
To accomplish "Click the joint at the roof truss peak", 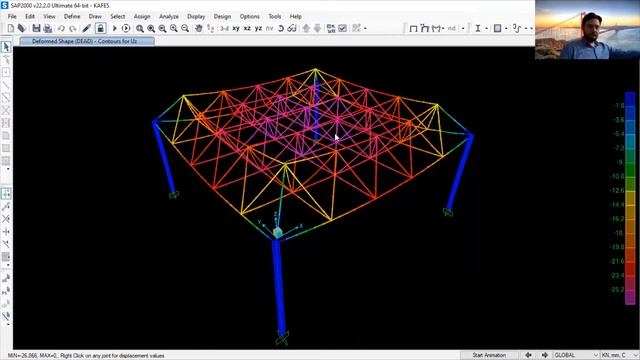I will coord(316,70).
